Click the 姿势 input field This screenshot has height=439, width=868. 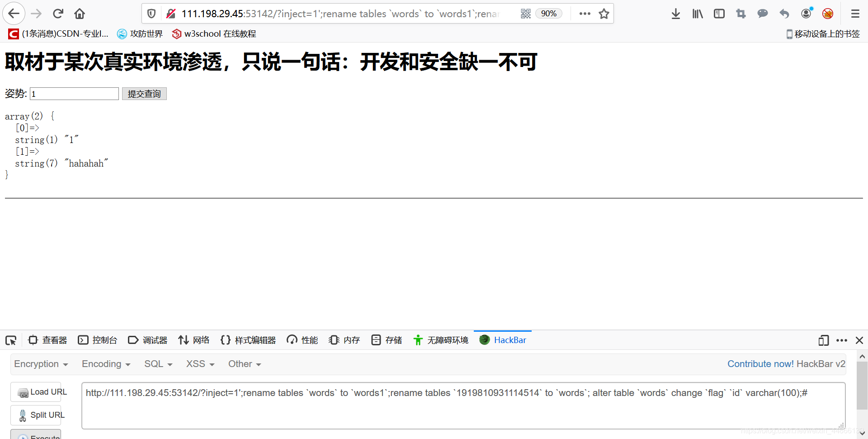[x=74, y=94]
